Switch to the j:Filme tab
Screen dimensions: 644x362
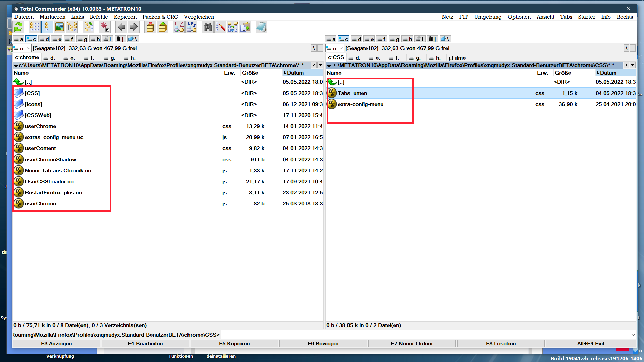pyautogui.click(x=457, y=58)
